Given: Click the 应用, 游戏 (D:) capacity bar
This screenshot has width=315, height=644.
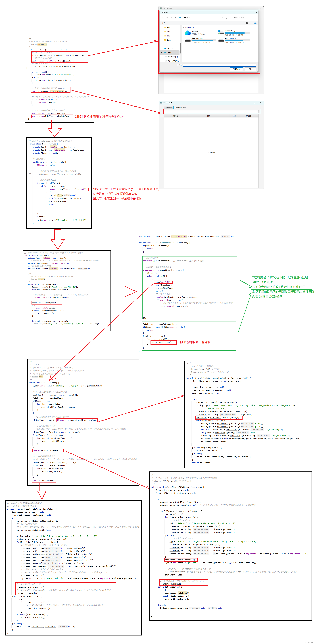Looking at the screenshot, I should coord(204,40).
